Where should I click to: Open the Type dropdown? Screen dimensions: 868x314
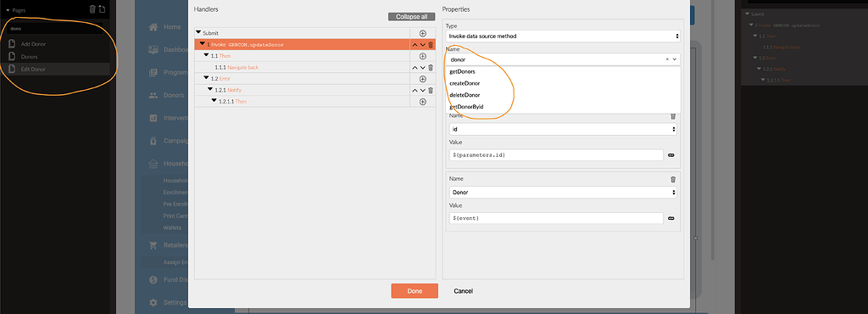(x=564, y=36)
